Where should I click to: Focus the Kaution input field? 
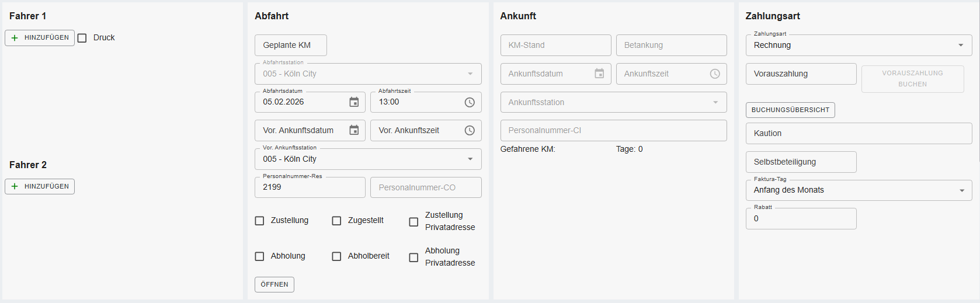click(859, 133)
